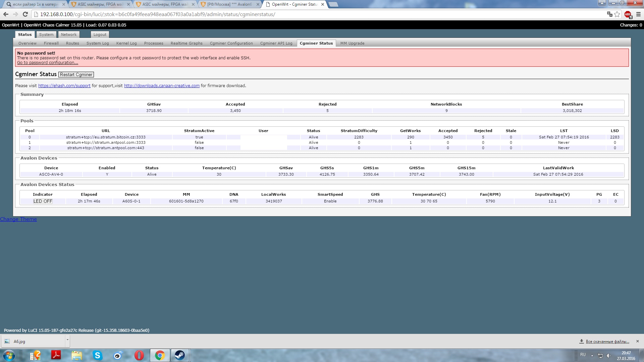644x362 pixels.
Task: Open Skype from the taskbar
Action: [x=98, y=355]
